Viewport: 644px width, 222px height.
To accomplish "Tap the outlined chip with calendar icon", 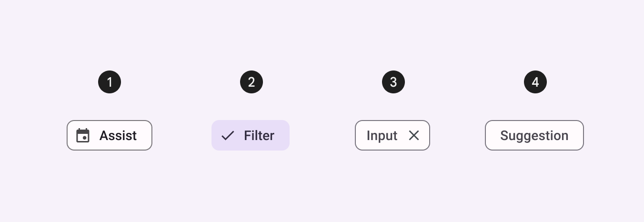I will click(110, 135).
